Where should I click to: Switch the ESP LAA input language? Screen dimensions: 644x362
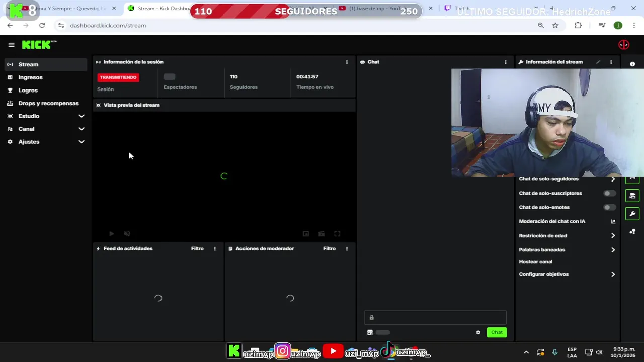tap(572, 352)
